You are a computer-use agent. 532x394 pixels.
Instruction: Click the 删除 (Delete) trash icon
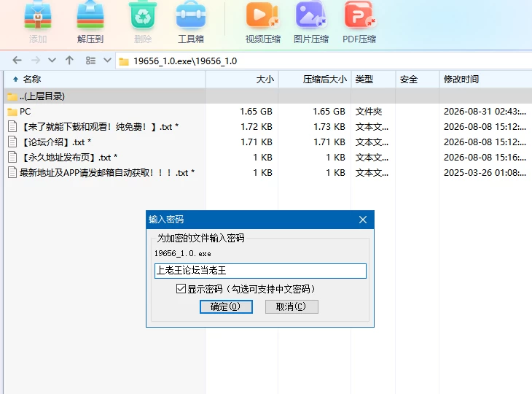coord(143,15)
